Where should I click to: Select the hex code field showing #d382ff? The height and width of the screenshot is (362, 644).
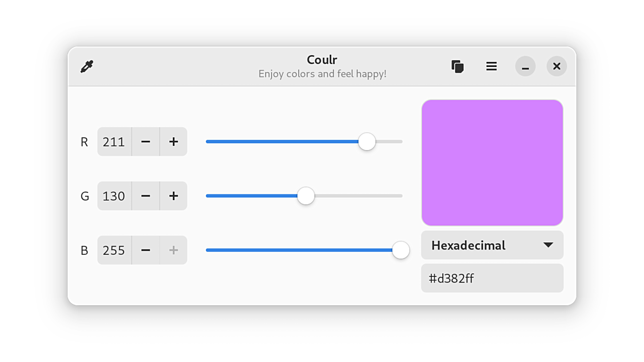point(492,278)
